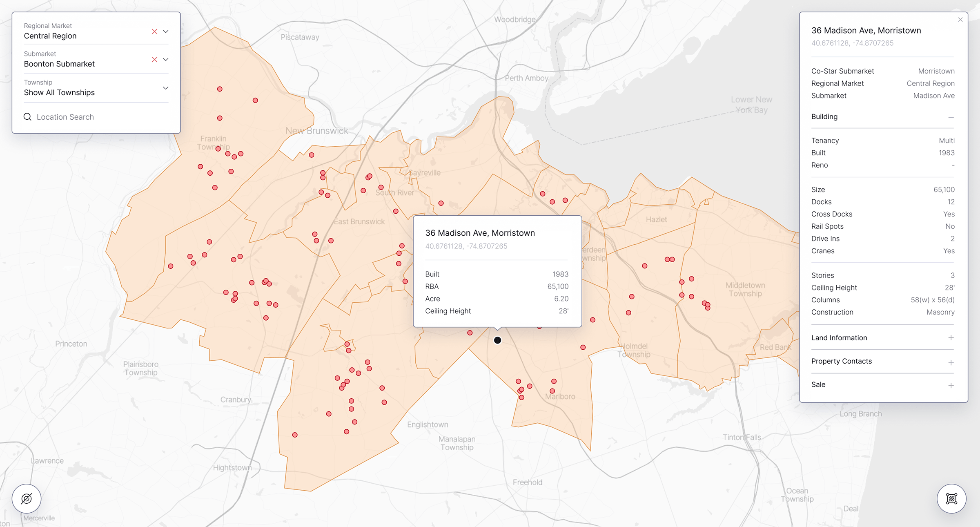Open the Submarket dropdown chevron

[x=166, y=60]
